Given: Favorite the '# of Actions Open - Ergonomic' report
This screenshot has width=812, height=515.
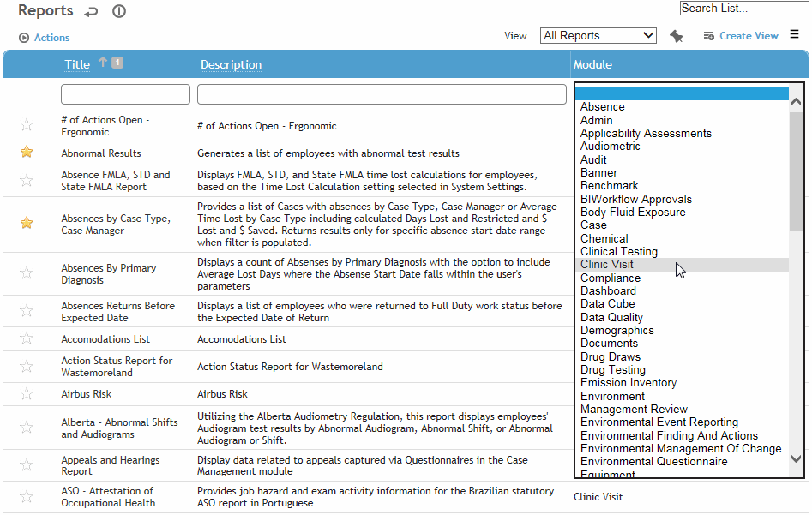Looking at the screenshot, I should point(27,125).
